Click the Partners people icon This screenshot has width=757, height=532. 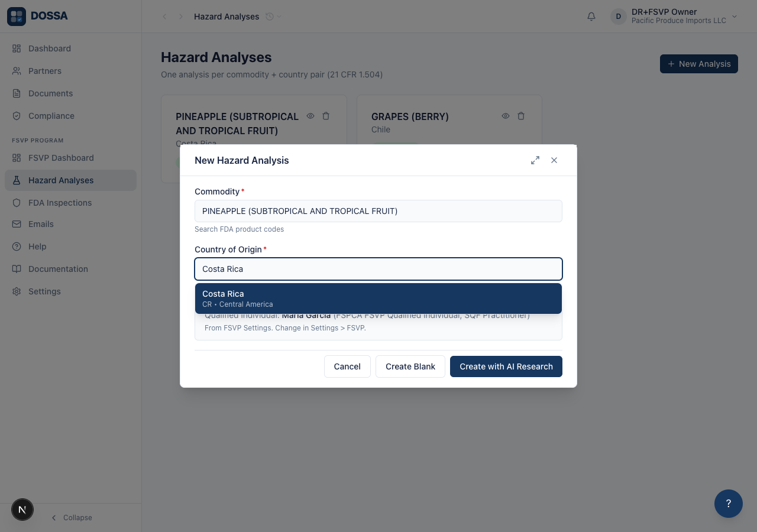tap(17, 71)
